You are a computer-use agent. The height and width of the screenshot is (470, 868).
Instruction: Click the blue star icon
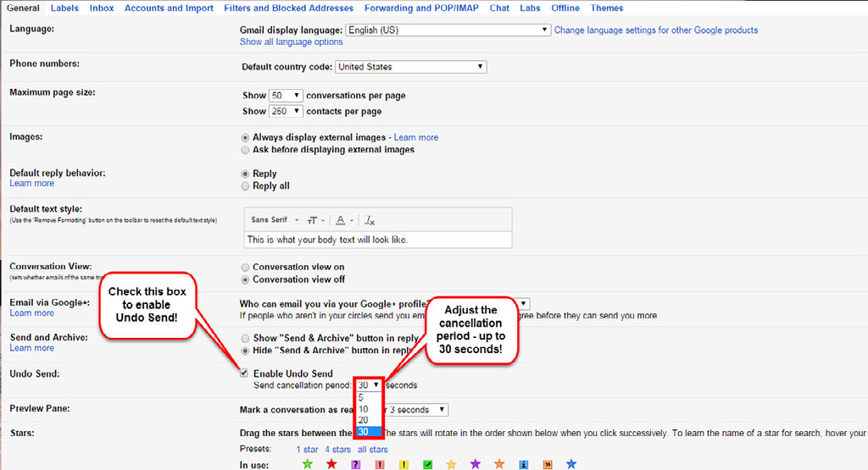tap(571, 464)
